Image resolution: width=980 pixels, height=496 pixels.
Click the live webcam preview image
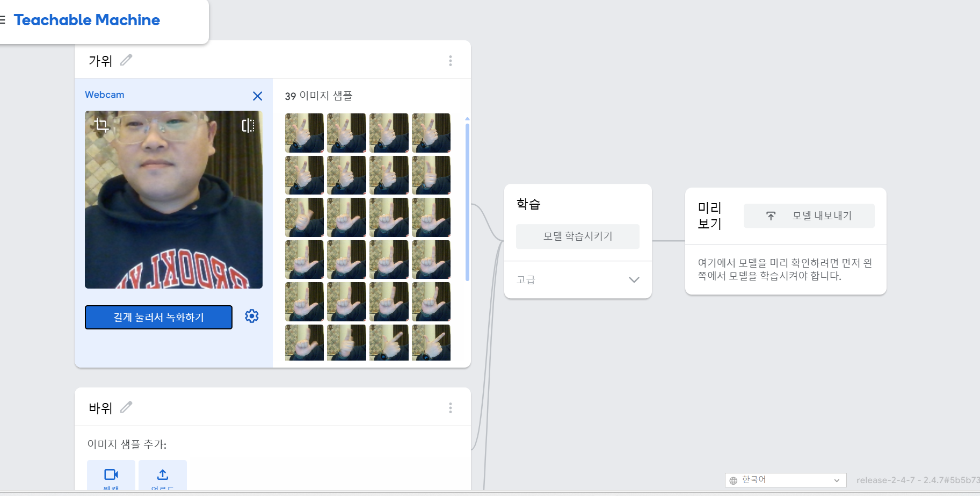[173, 199]
